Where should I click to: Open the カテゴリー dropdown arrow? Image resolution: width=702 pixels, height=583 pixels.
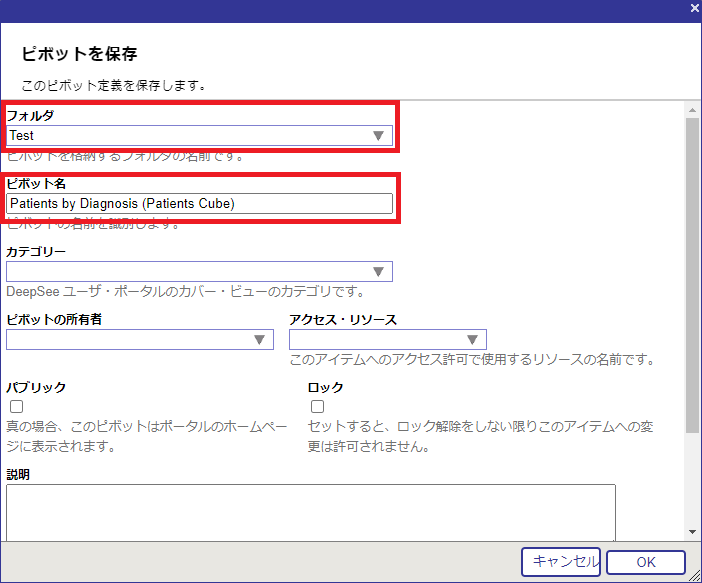click(379, 272)
